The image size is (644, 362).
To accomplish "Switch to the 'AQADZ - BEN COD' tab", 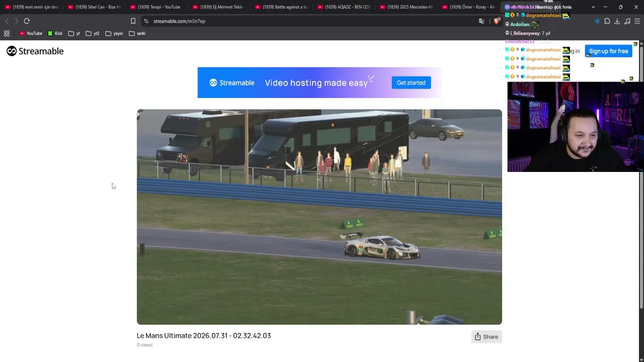I will click(x=344, y=7).
